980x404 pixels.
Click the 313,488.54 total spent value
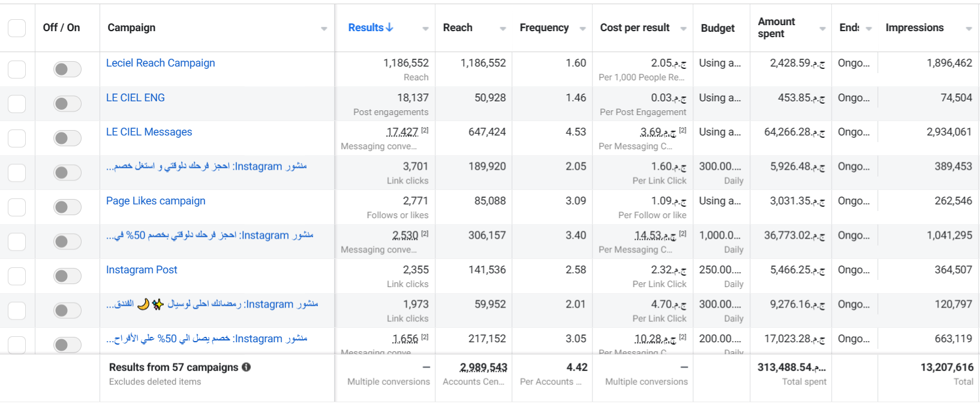pos(791,367)
